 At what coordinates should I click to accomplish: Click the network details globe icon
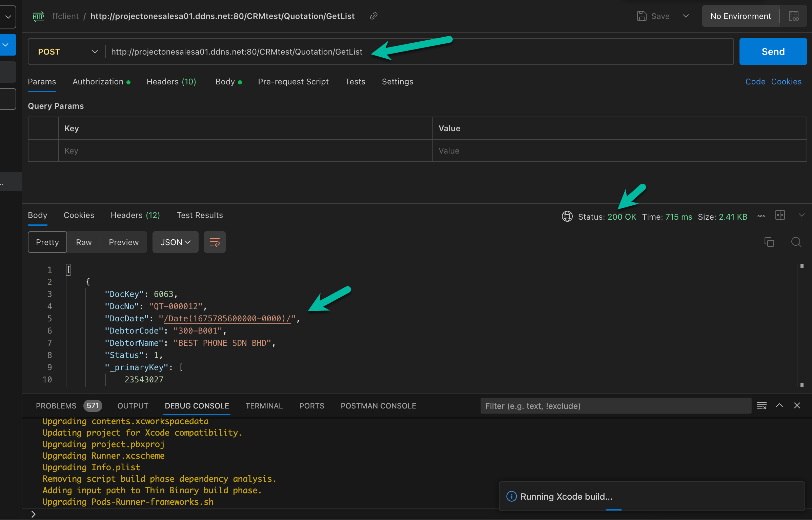(x=567, y=216)
